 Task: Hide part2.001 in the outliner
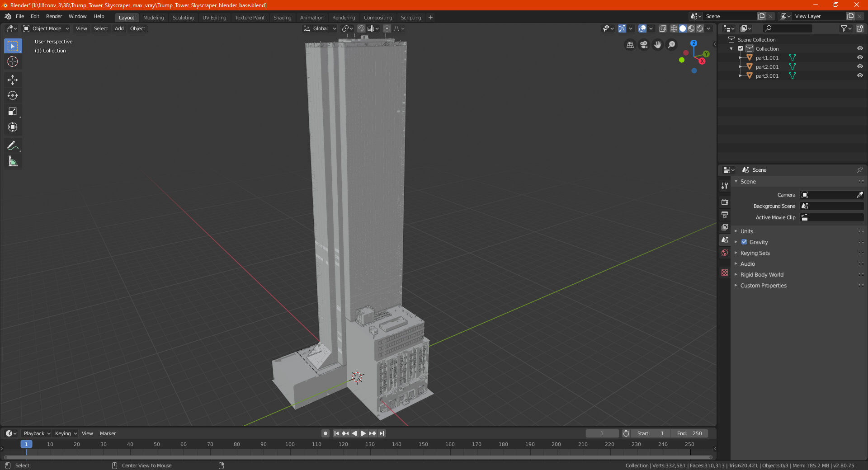(860, 66)
